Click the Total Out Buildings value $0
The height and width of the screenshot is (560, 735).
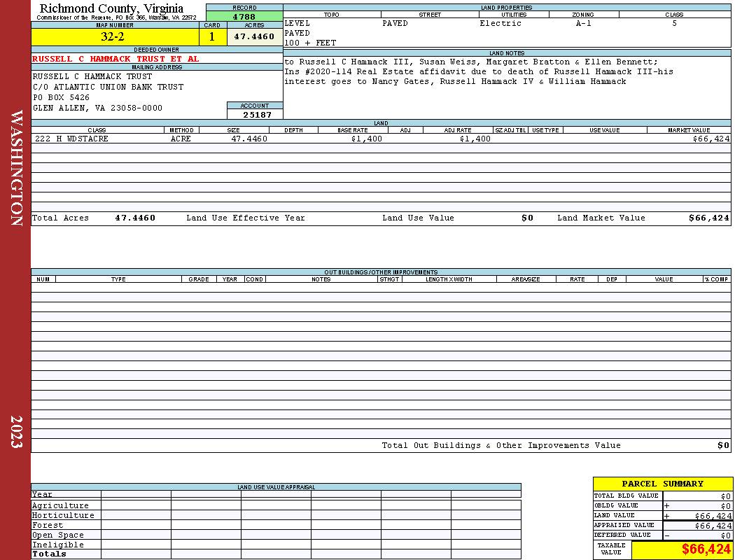coord(723,446)
